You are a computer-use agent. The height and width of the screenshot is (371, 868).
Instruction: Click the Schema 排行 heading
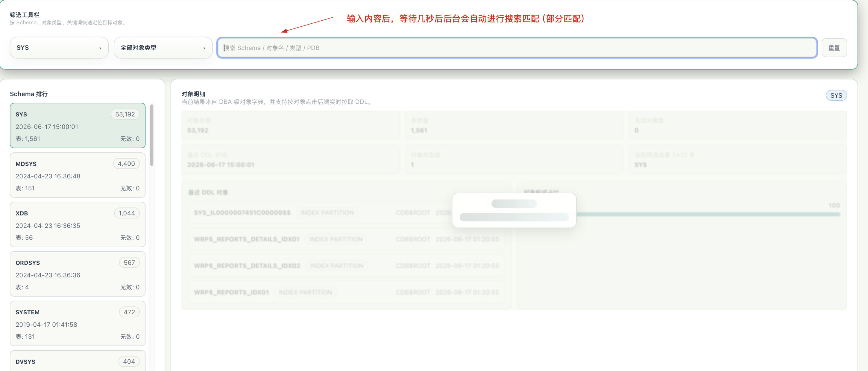(29, 94)
